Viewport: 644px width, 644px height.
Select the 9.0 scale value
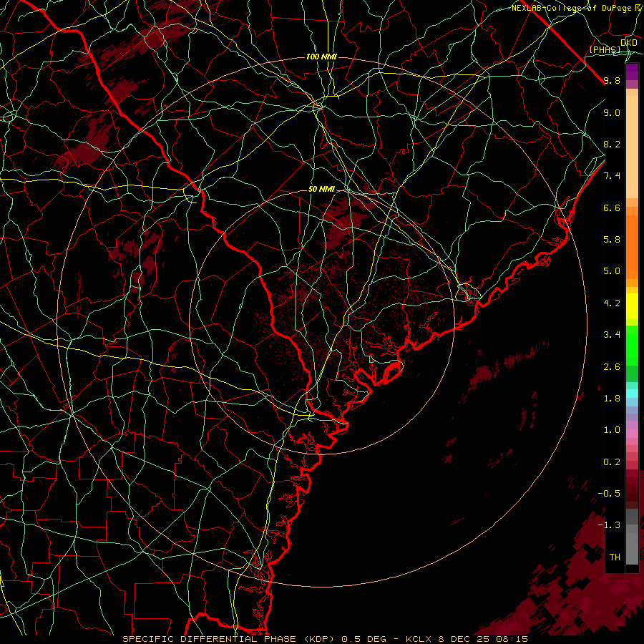612,112
